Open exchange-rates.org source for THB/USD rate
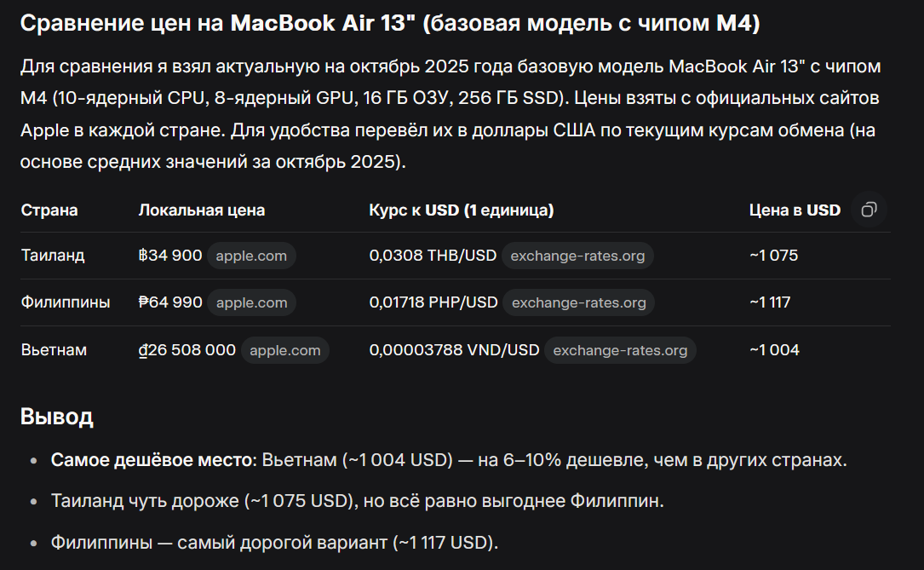Screen dimensions: 924x570 click(577, 256)
